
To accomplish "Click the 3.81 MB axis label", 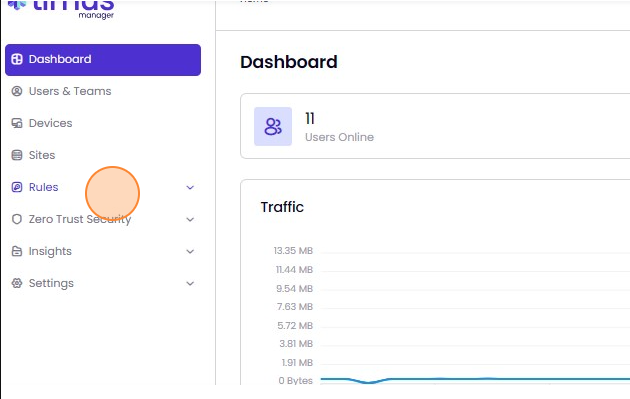I will 296,344.
